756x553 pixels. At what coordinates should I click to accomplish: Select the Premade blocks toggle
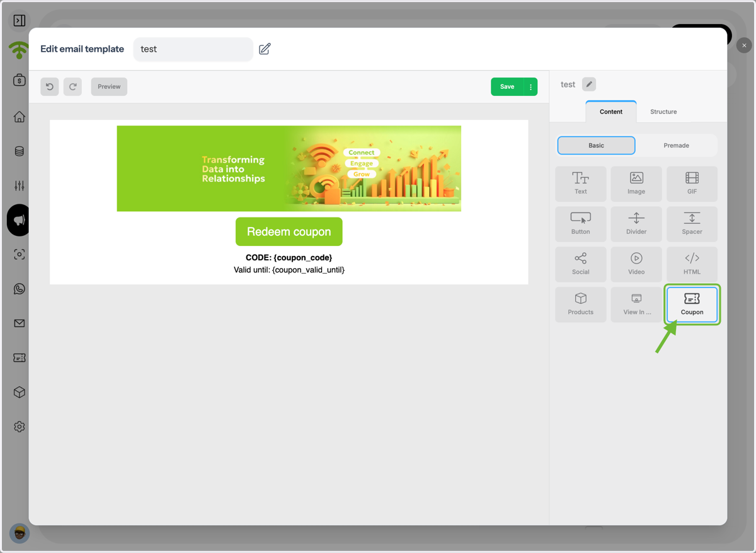point(676,145)
